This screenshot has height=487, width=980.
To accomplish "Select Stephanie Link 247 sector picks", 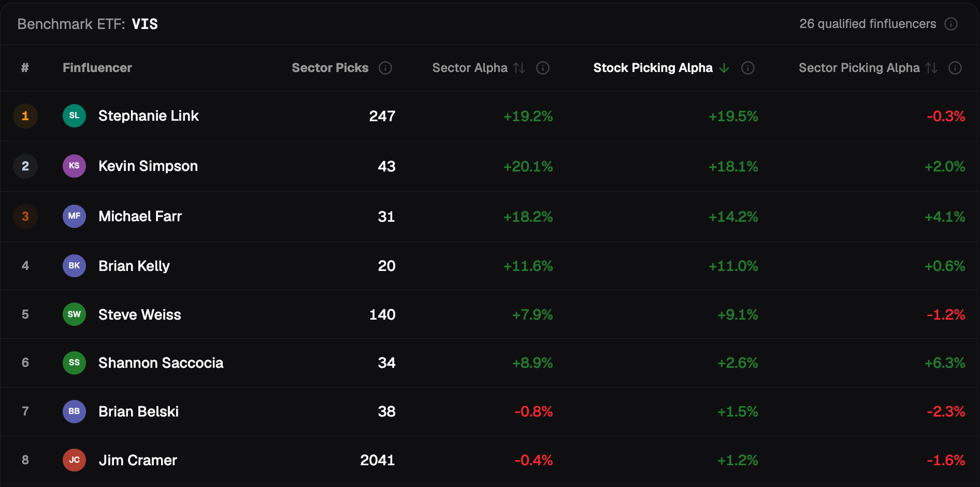I will pyautogui.click(x=382, y=116).
